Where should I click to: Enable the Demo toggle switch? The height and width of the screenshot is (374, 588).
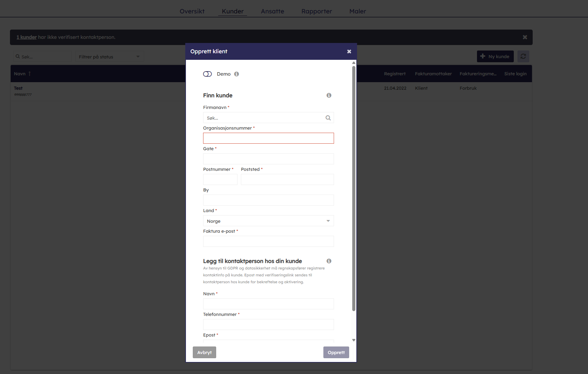pyautogui.click(x=208, y=74)
